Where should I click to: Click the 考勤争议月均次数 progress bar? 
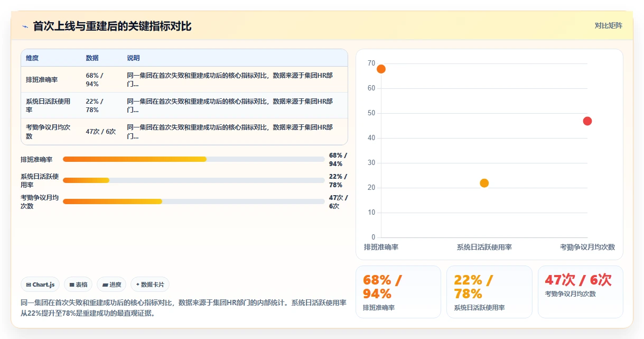[193, 201]
